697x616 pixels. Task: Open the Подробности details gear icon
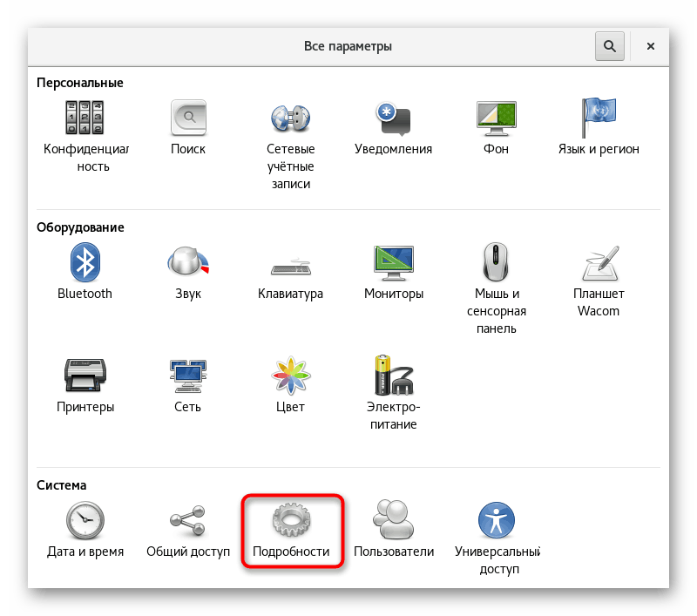click(x=291, y=519)
